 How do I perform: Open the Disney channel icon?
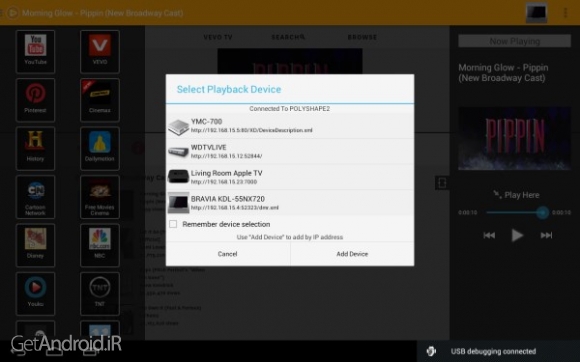(36, 245)
